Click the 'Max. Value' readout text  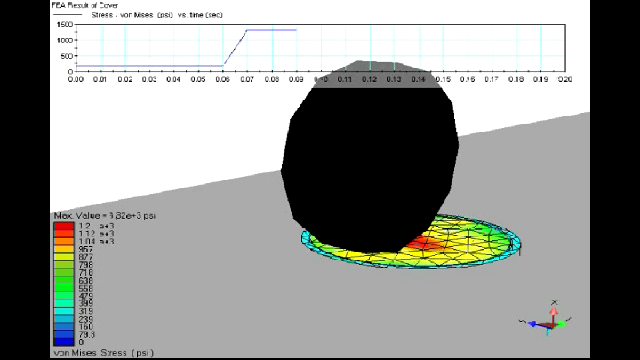pos(104,216)
